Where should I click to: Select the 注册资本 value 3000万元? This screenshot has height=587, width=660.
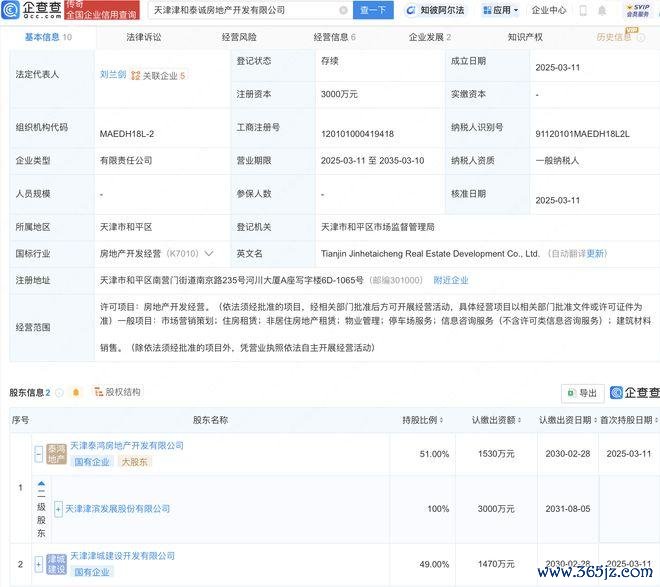point(339,94)
